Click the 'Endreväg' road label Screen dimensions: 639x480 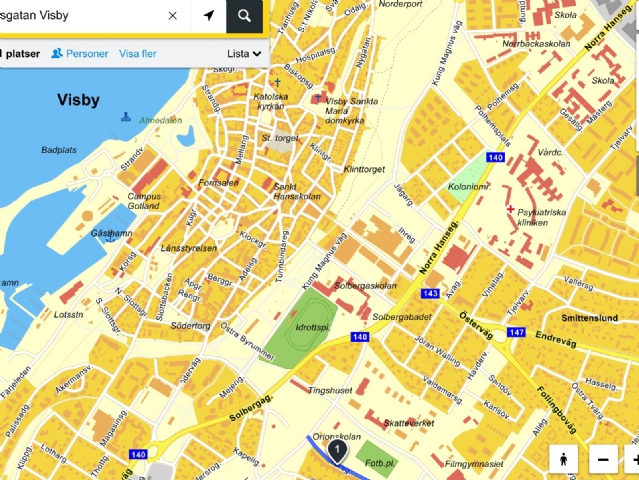pyautogui.click(x=556, y=339)
